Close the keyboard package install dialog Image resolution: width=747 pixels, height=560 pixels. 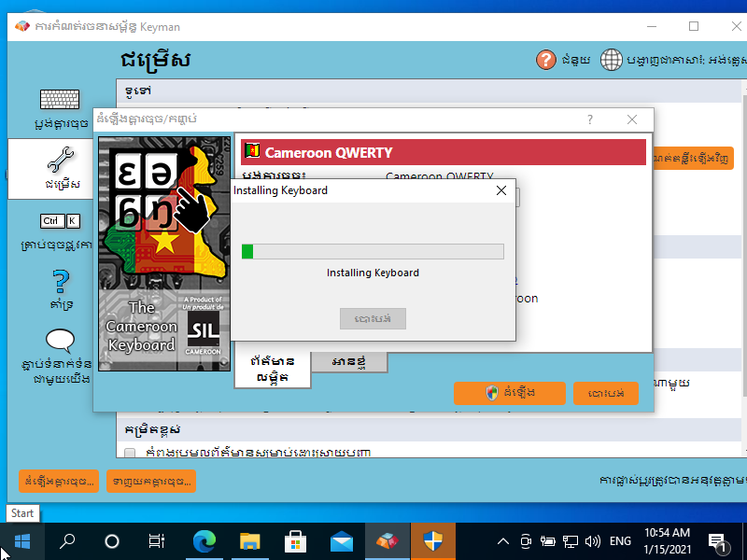click(632, 119)
